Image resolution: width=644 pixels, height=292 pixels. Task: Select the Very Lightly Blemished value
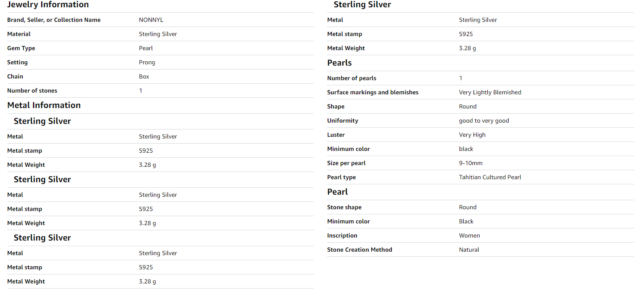[x=490, y=92]
